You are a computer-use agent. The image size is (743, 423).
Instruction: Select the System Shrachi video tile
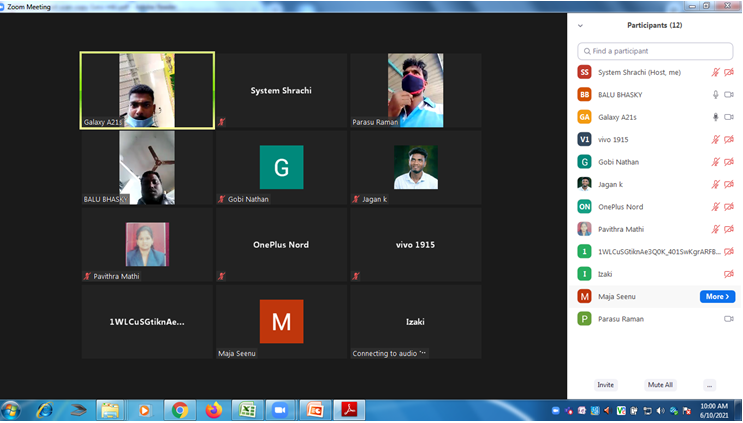(281, 90)
